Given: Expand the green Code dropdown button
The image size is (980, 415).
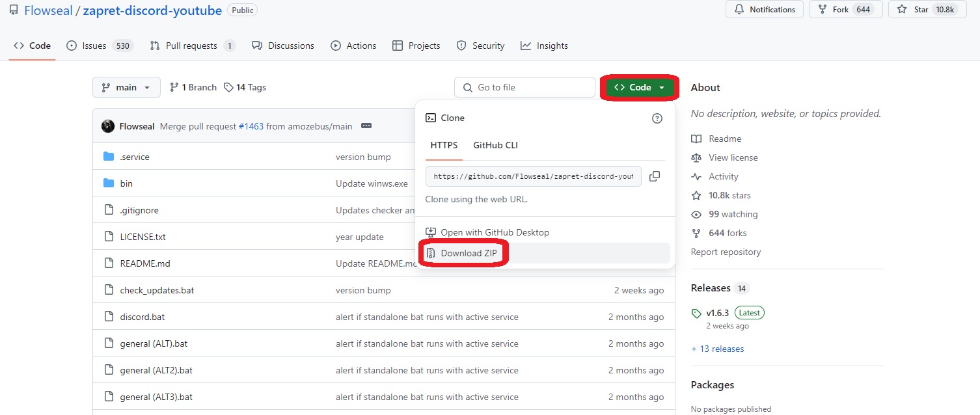Looking at the screenshot, I should (640, 87).
